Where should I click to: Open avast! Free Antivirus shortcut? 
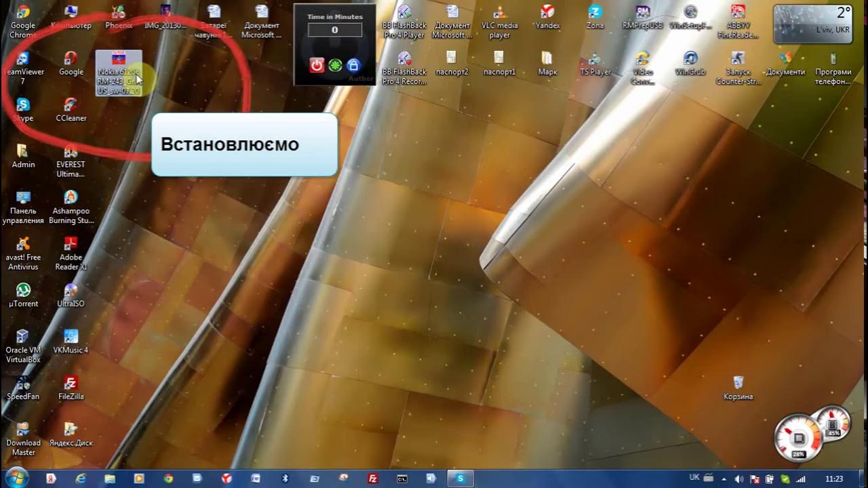click(23, 253)
